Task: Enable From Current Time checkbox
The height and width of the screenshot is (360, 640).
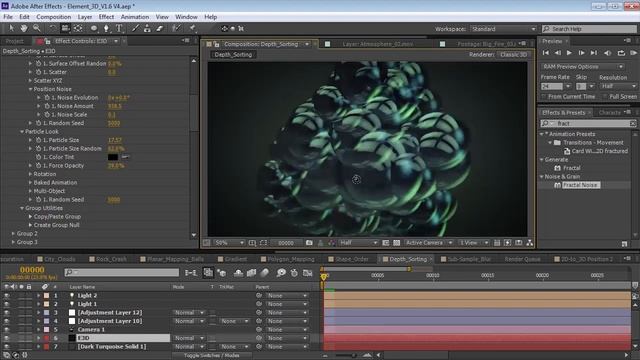Action: [544, 97]
